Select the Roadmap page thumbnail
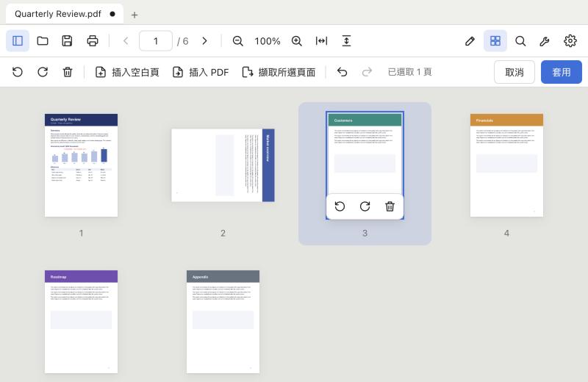This screenshot has width=588, height=382. point(81,322)
